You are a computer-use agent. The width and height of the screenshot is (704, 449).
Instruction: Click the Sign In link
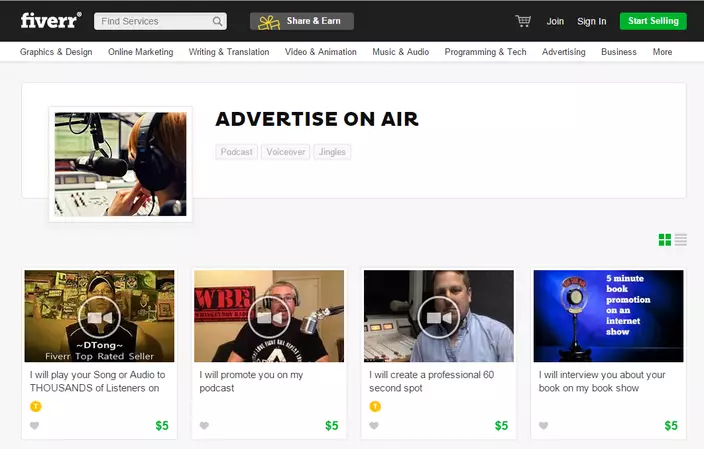(x=591, y=21)
